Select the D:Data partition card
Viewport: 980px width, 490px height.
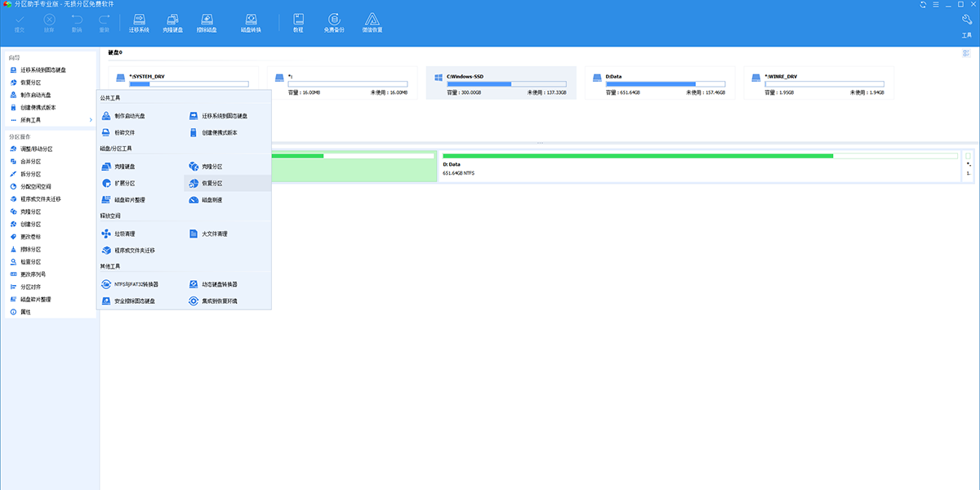660,83
